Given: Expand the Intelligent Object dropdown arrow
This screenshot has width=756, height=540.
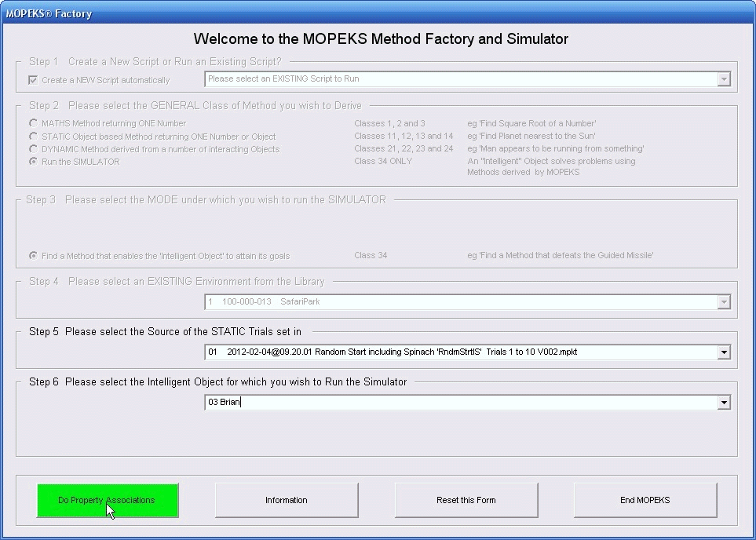Looking at the screenshot, I should (723, 402).
